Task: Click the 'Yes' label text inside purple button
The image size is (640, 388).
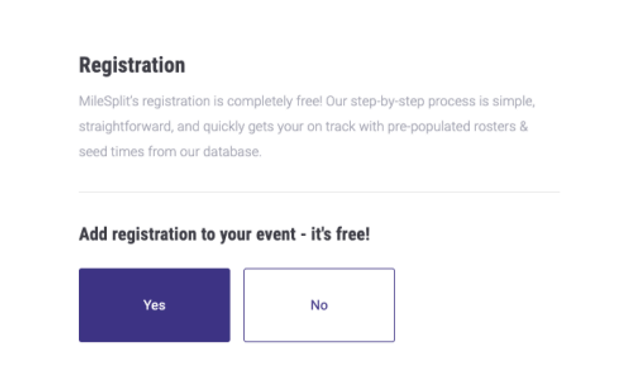Action: 154,305
